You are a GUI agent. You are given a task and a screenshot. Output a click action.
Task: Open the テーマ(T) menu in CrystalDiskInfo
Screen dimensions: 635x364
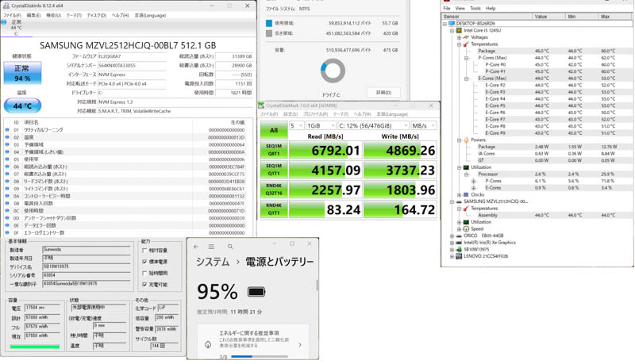point(74,15)
